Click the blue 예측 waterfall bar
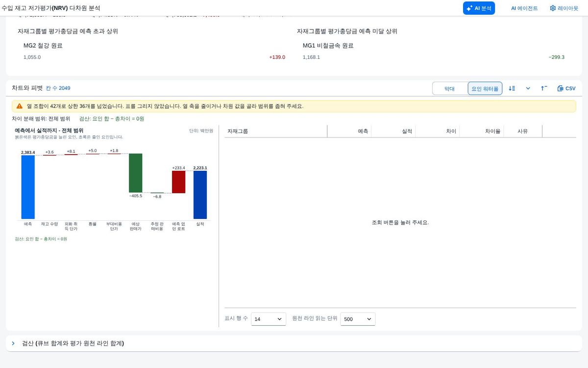The height and width of the screenshot is (368, 588). (28, 187)
